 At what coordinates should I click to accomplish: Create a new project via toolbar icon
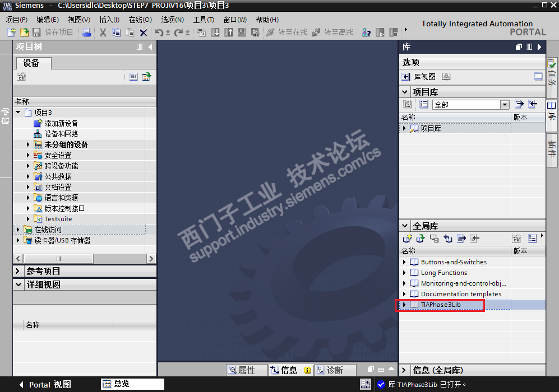[11, 32]
